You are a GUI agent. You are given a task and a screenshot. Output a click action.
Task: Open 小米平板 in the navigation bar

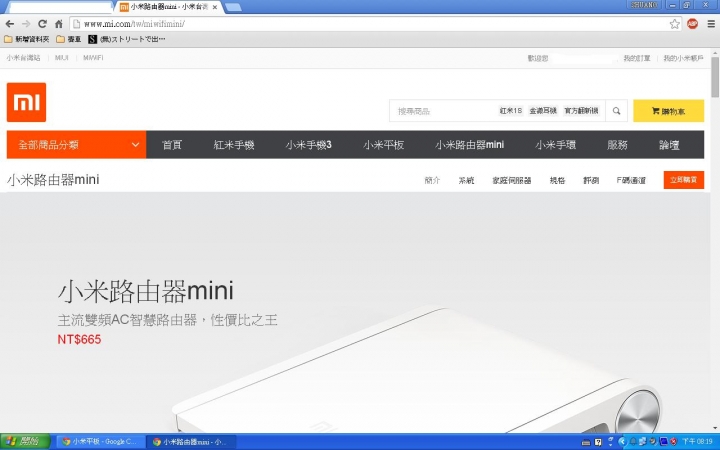pos(383,145)
